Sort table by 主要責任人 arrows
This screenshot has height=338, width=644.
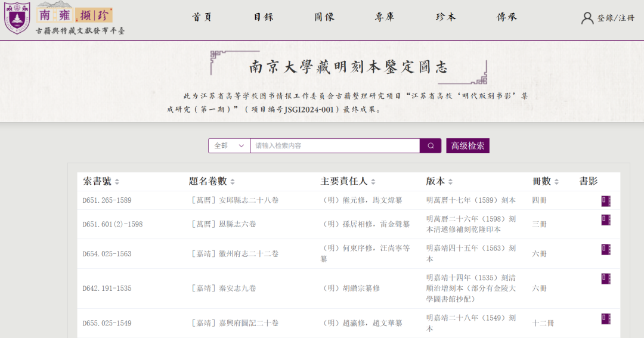pos(373,182)
